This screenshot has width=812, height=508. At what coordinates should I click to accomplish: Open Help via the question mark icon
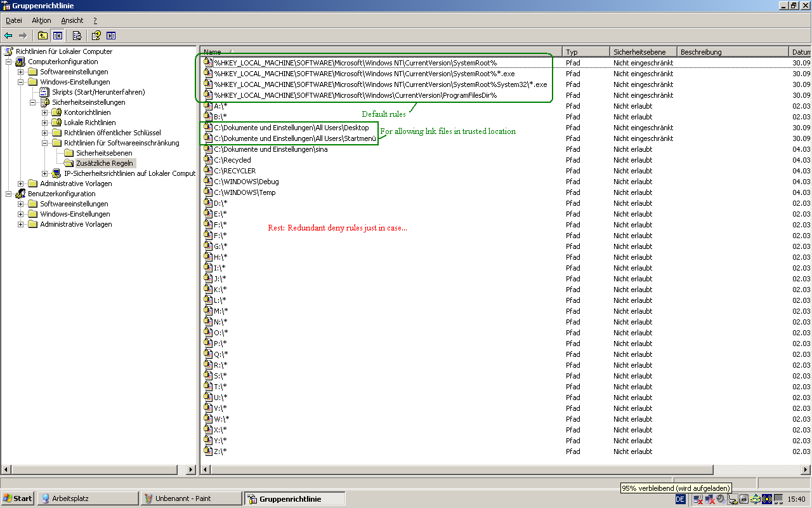96,35
